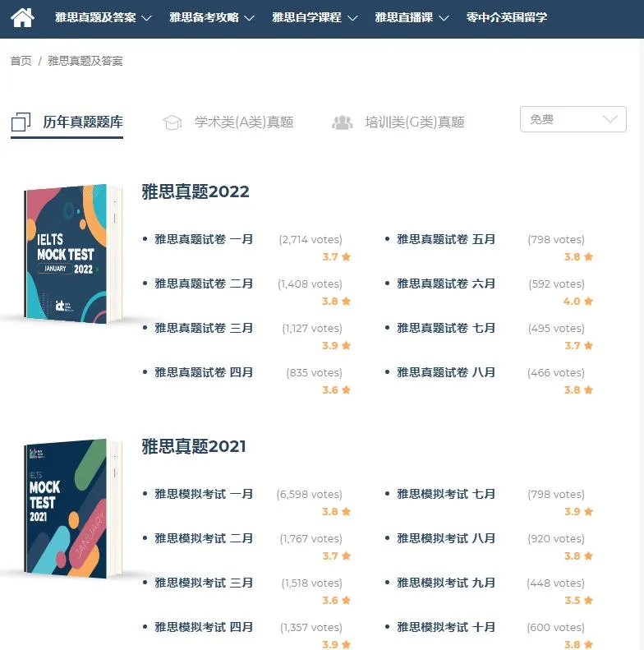Screen dimensions: 644x650
Task: Open the 雅思真题2022 heading
Action: pos(195,191)
